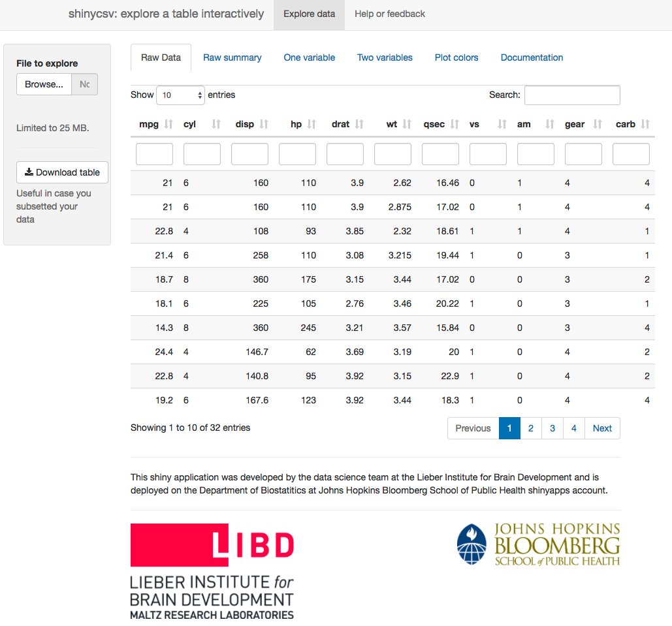
Task: Click the shinycsv app title
Action: [x=166, y=14]
